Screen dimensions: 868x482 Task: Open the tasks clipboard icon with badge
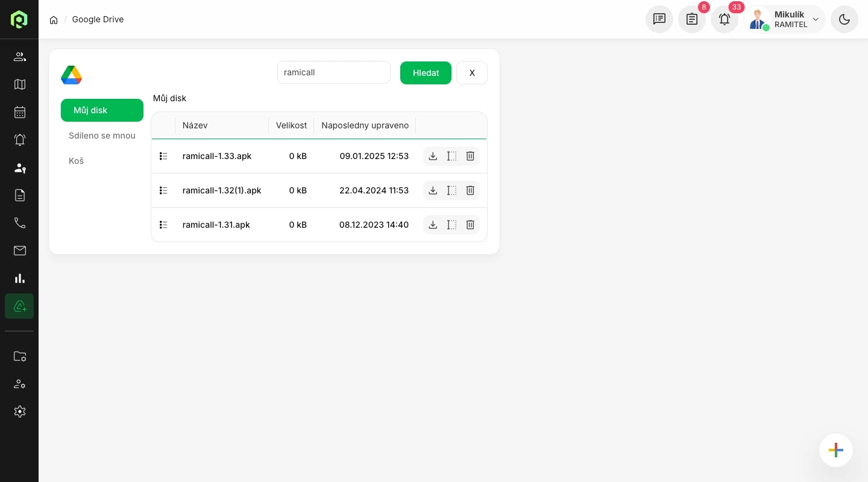692,19
